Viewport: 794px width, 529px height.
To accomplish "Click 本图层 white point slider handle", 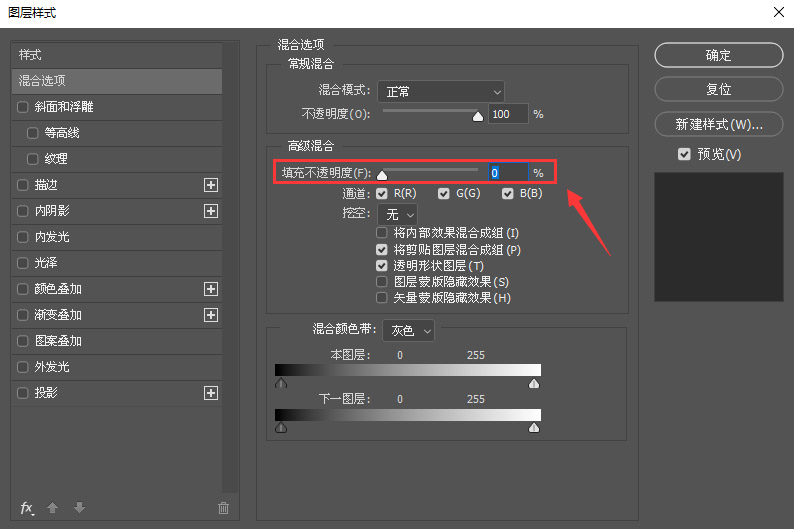I will (534, 383).
